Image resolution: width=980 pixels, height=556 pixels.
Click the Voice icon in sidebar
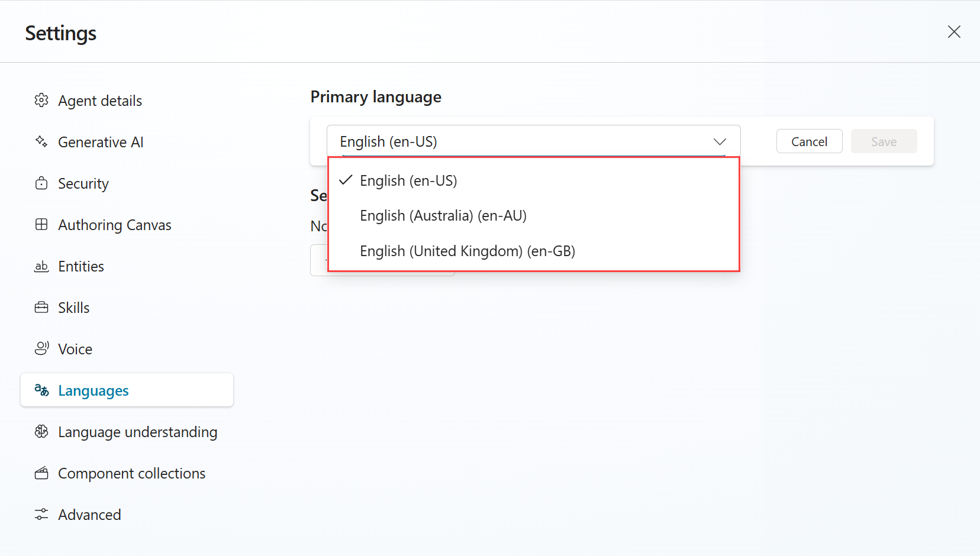point(41,349)
